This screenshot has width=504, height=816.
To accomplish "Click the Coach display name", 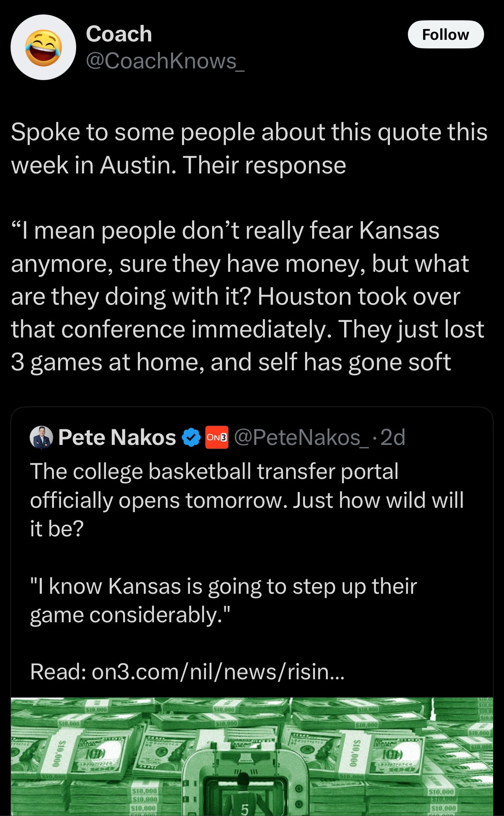I will click(119, 34).
